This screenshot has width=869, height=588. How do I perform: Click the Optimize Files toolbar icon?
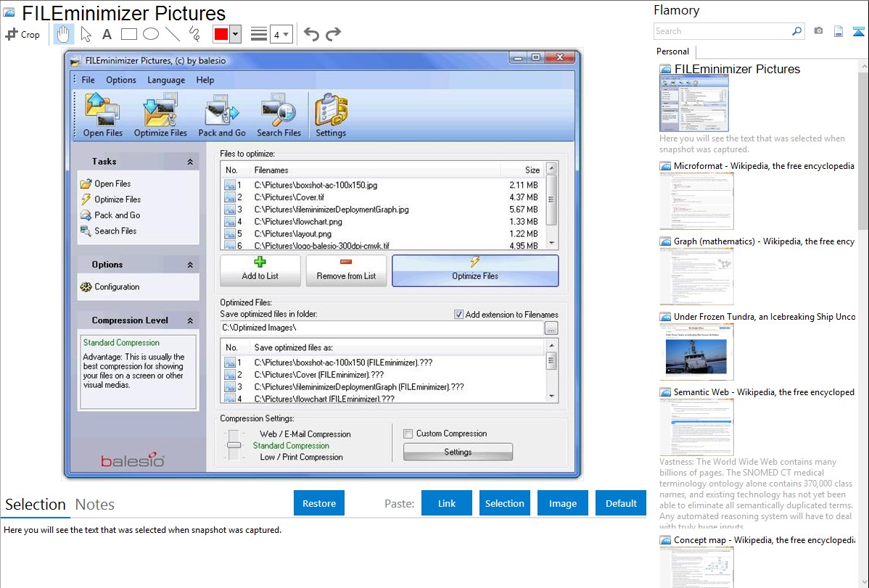tap(160, 115)
